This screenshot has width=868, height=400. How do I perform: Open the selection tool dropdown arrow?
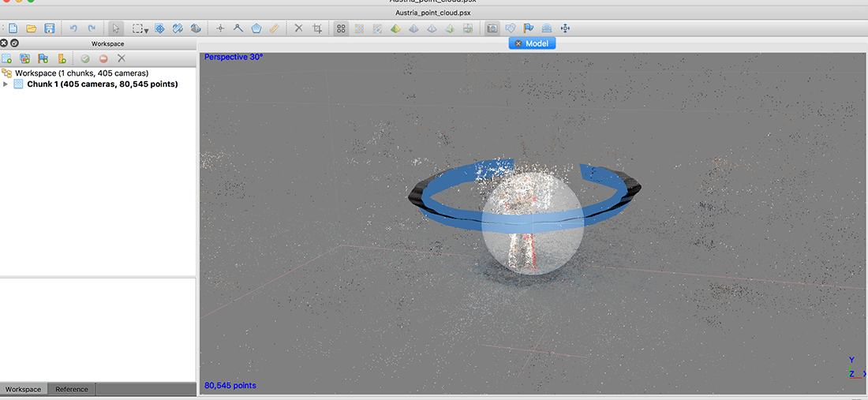pos(146,31)
